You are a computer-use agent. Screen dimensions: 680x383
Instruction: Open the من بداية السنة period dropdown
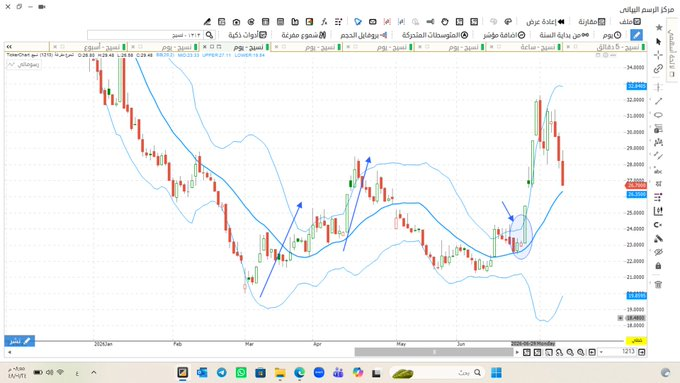pyautogui.click(x=564, y=35)
